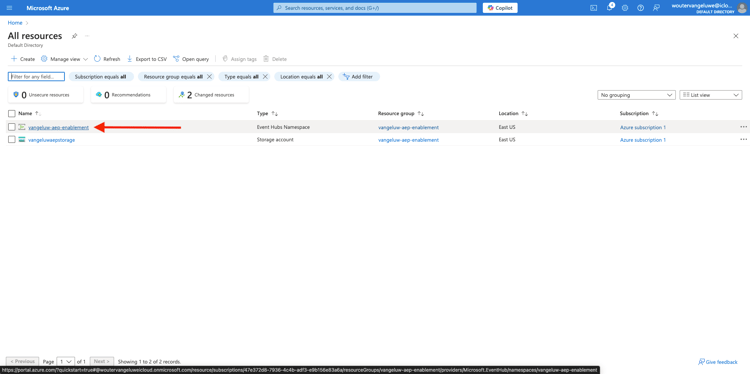Click Refresh in toolbar
Viewport: 750px width, 374px height.
coord(107,59)
